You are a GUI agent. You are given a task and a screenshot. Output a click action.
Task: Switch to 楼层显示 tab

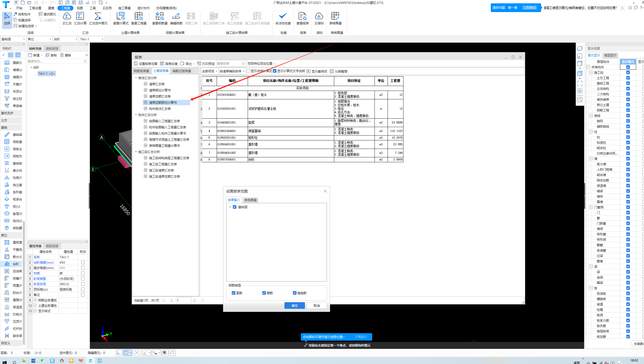pyautogui.click(x=610, y=55)
